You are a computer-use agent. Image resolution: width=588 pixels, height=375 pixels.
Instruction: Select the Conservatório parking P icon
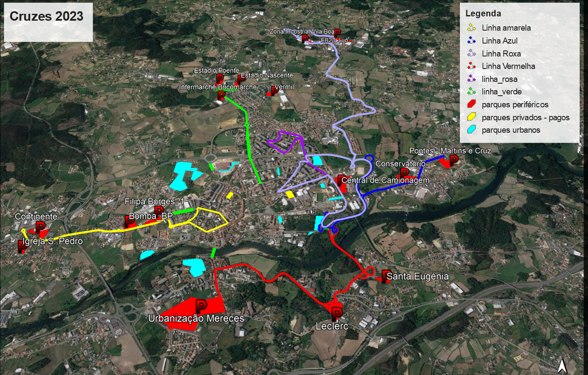[x=404, y=173]
